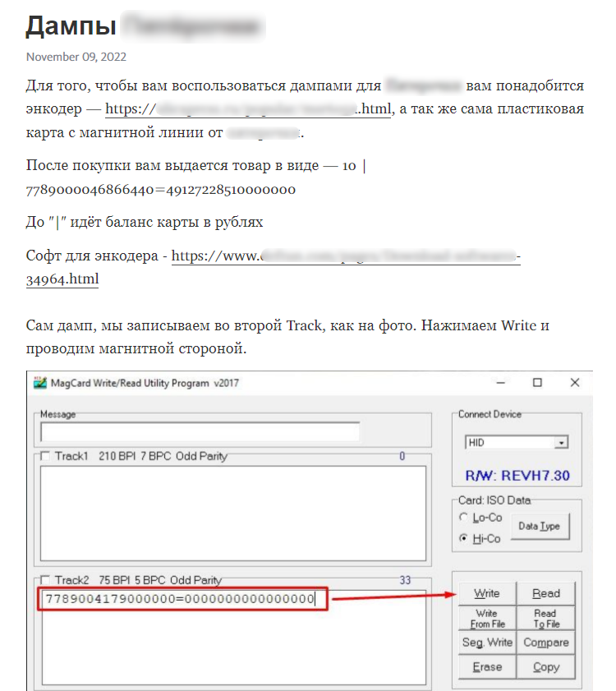Viewport: 616px width, 691px height.
Task: Click the MagCard app icon in title bar
Action: point(39,383)
